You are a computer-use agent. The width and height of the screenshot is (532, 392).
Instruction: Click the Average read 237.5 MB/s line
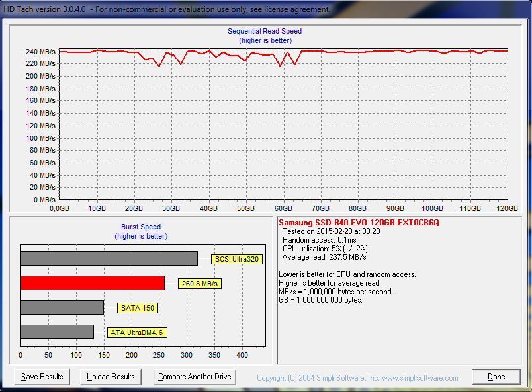coord(324,257)
